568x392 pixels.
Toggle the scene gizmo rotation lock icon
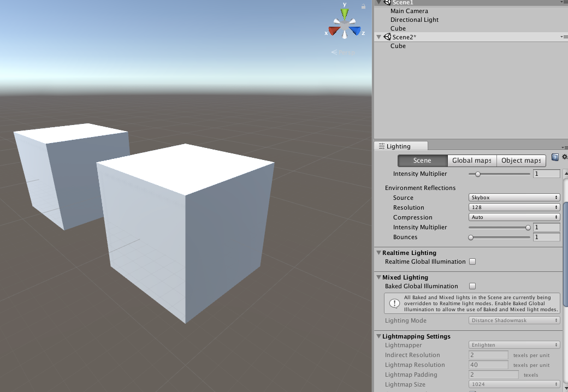coord(363,6)
